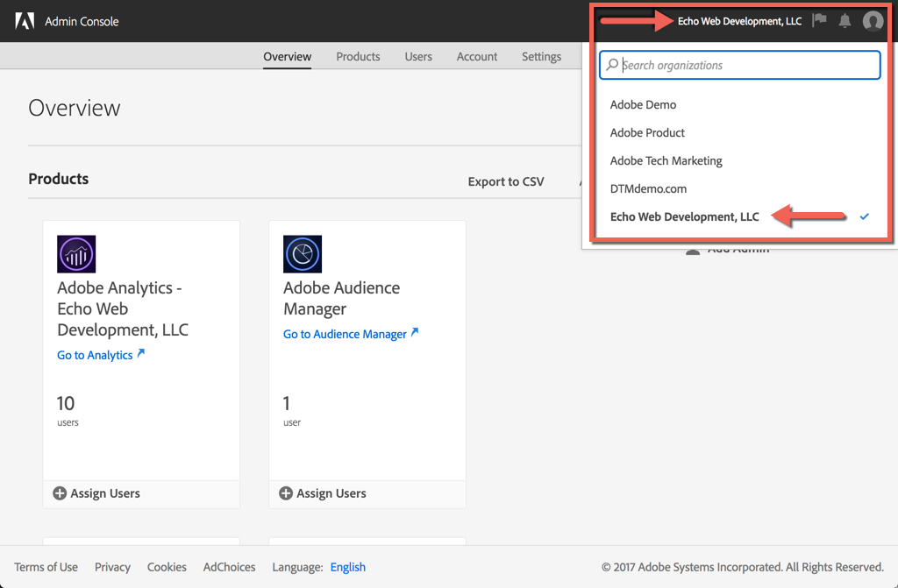Select Adobe Demo organization
This screenshot has height=588, width=898.
point(643,104)
